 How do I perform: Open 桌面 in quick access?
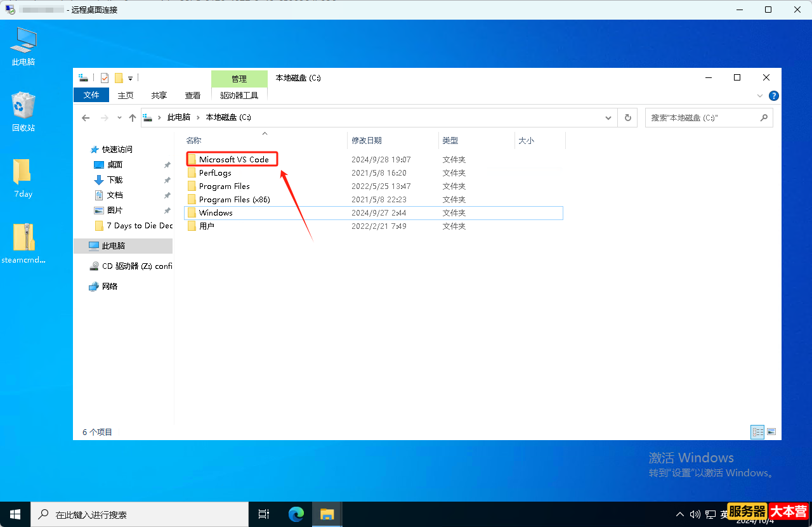pos(115,165)
